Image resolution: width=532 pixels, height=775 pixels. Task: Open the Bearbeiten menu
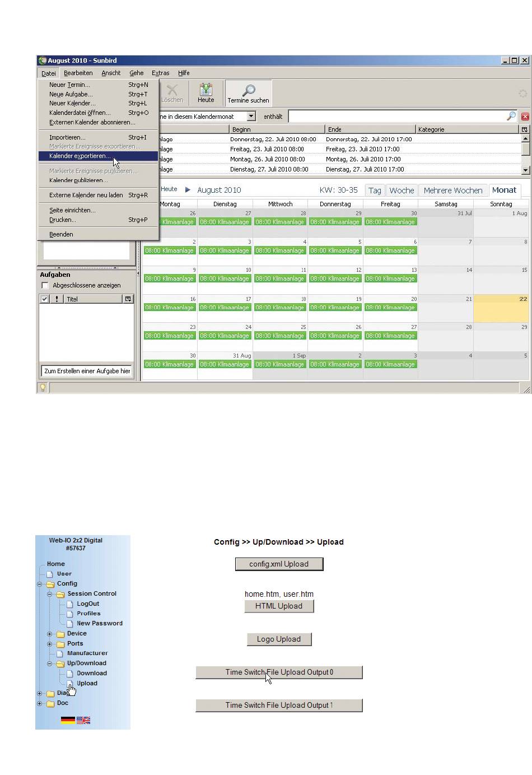pyautogui.click(x=78, y=73)
